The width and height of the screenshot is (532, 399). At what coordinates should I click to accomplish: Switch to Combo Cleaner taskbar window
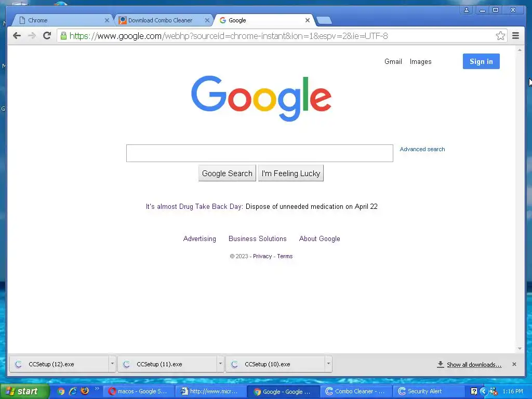(356, 391)
